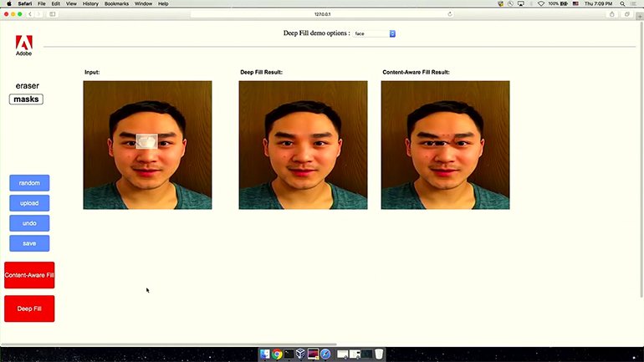This screenshot has height=362, width=644.
Task: Open Finder from the dock
Action: point(265,354)
